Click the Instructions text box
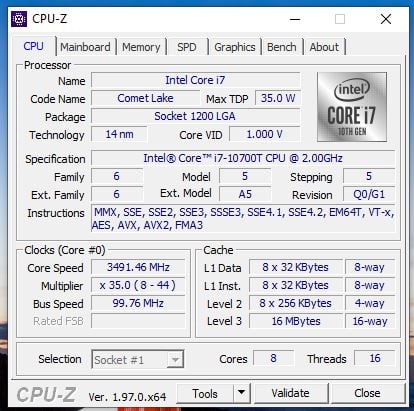This screenshot has height=411, width=414. (x=243, y=218)
